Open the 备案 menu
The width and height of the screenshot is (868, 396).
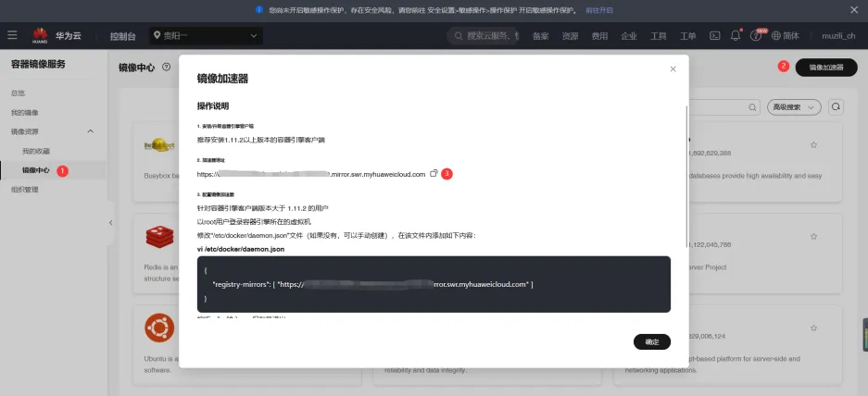pyautogui.click(x=540, y=36)
